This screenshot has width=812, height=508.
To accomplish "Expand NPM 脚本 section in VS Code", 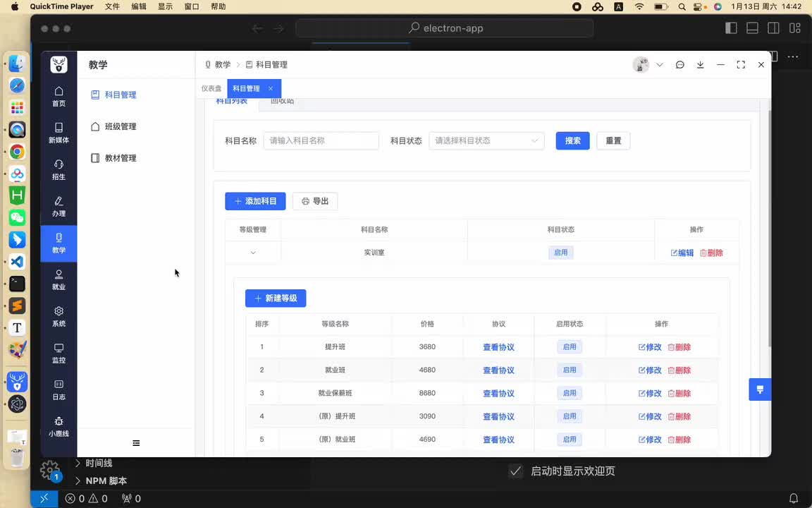I will click(101, 480).
